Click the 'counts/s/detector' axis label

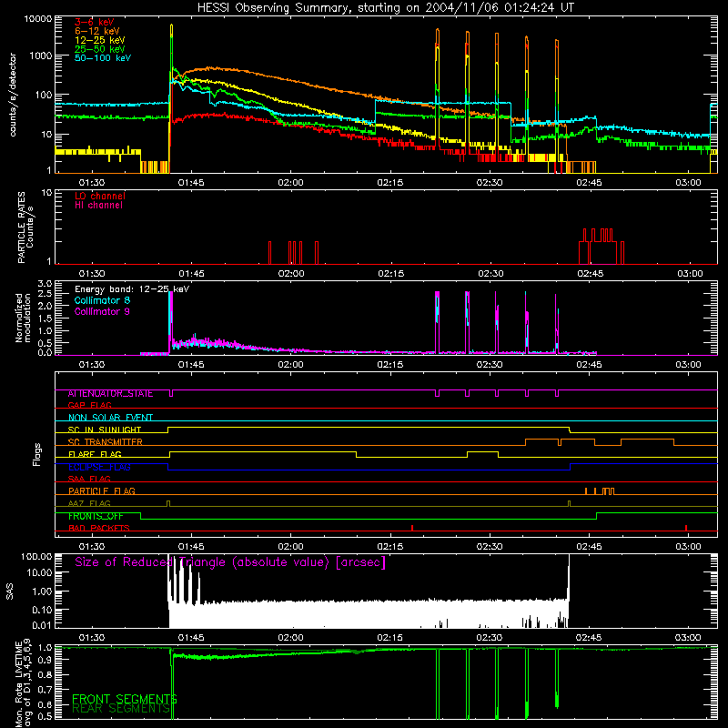(x=13, y=95)
